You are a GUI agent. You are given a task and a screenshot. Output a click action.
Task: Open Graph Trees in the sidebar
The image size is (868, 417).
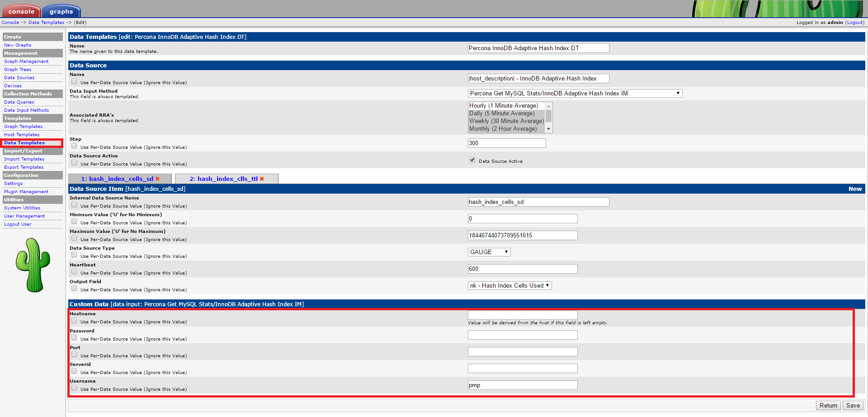pos(18,70)
